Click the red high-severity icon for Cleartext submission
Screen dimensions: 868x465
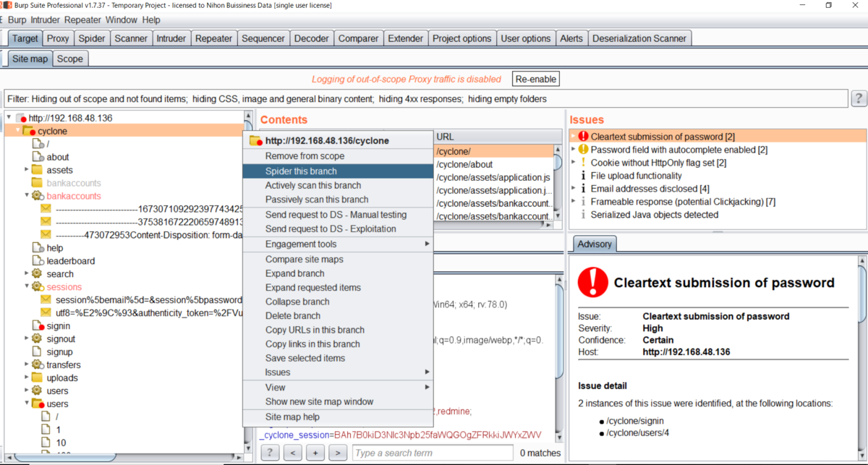click(583, 137)
